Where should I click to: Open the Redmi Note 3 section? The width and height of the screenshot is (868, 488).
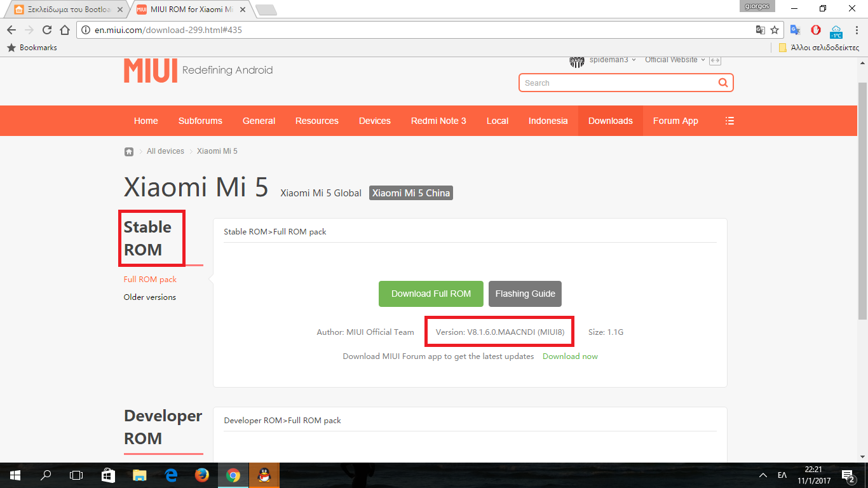click(x=438, y=121)
